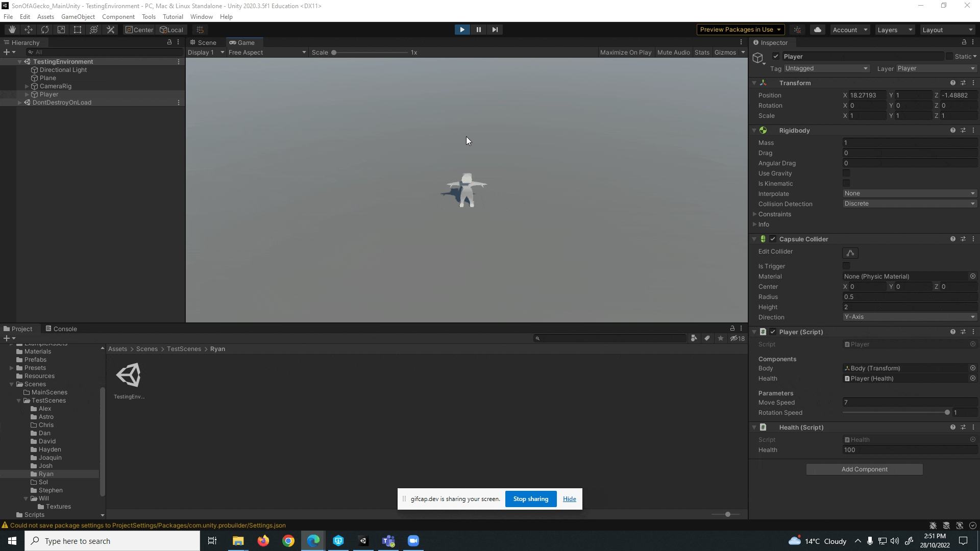Viewport: 980px width, 551px height.
Task: Click the Play button
Action: (462, 30)
